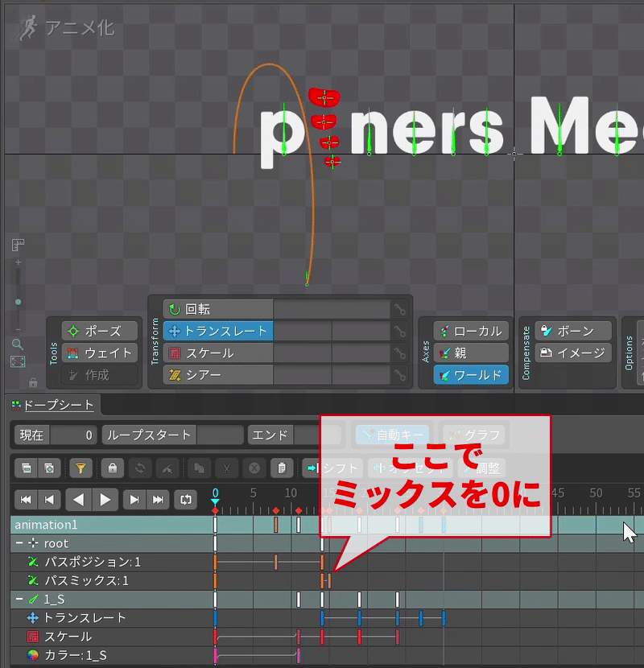Select the シアー transform tool
Viewport: 644px width, 668px height.
pyautogui.click(x=218, y=375)
